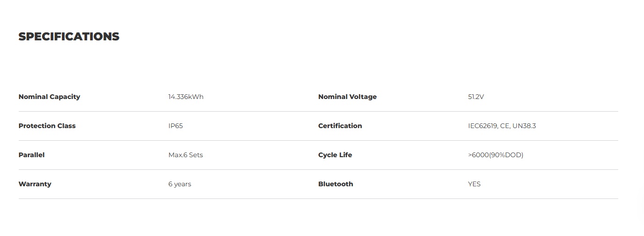Click the Nominal Capacity label
This screenshot has width=644, height=236.
49,97
